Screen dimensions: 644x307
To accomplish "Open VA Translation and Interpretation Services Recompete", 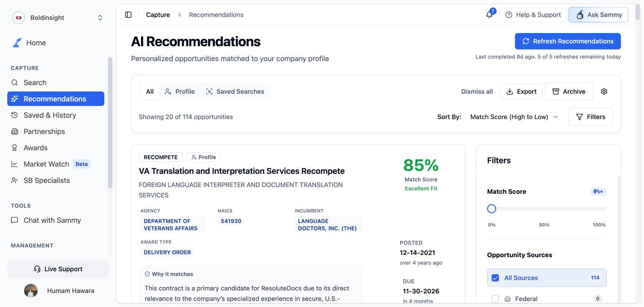I will point(242,171).
